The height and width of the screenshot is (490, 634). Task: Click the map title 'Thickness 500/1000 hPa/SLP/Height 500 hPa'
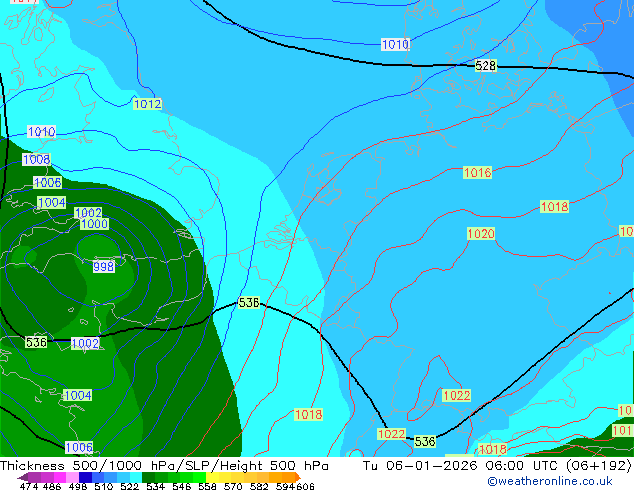[x=164, y=466]
